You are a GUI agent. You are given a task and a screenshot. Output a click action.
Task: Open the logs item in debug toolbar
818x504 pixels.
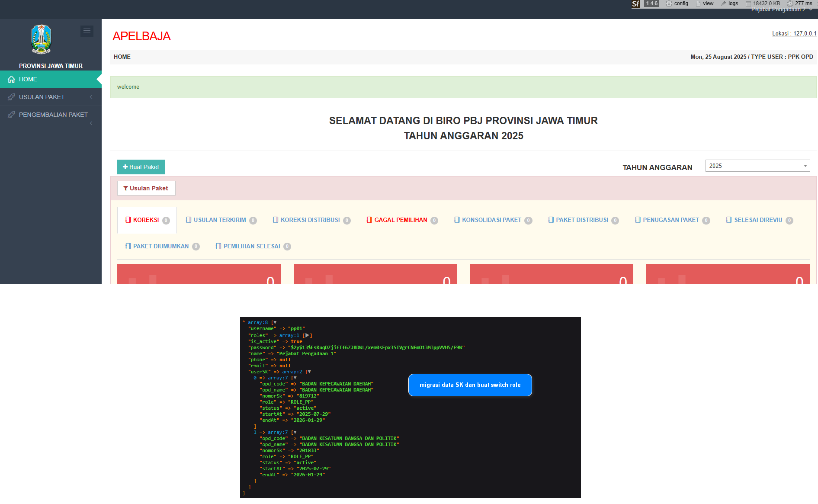click(x=729, y=3)
